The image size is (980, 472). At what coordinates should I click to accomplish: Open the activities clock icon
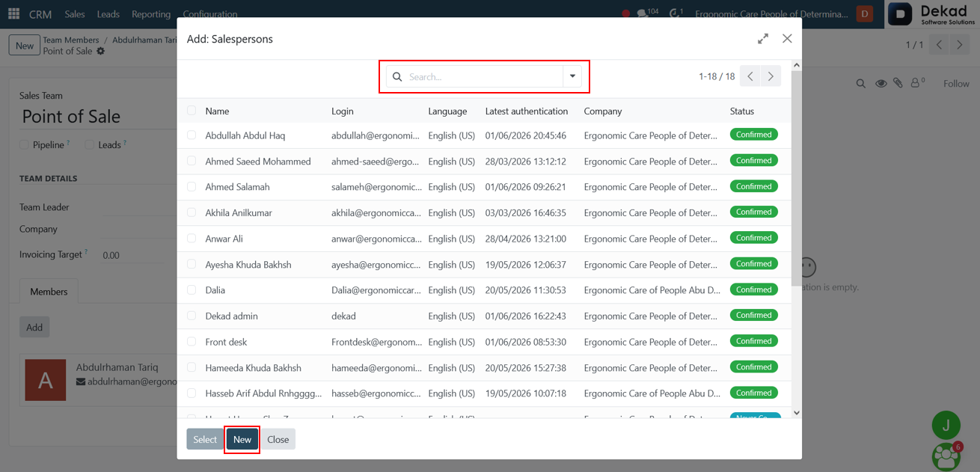(676, 13)
